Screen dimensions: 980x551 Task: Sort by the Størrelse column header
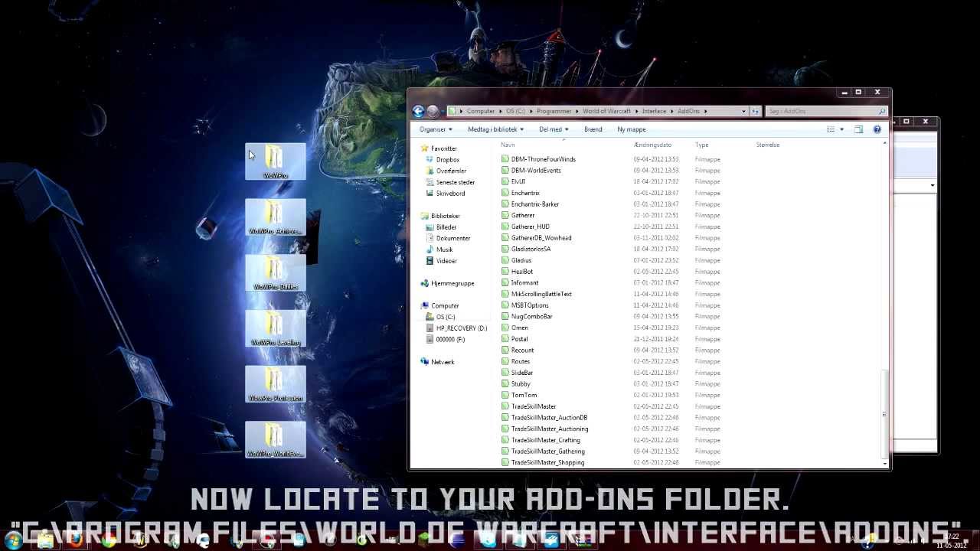(x=768, y=145)
